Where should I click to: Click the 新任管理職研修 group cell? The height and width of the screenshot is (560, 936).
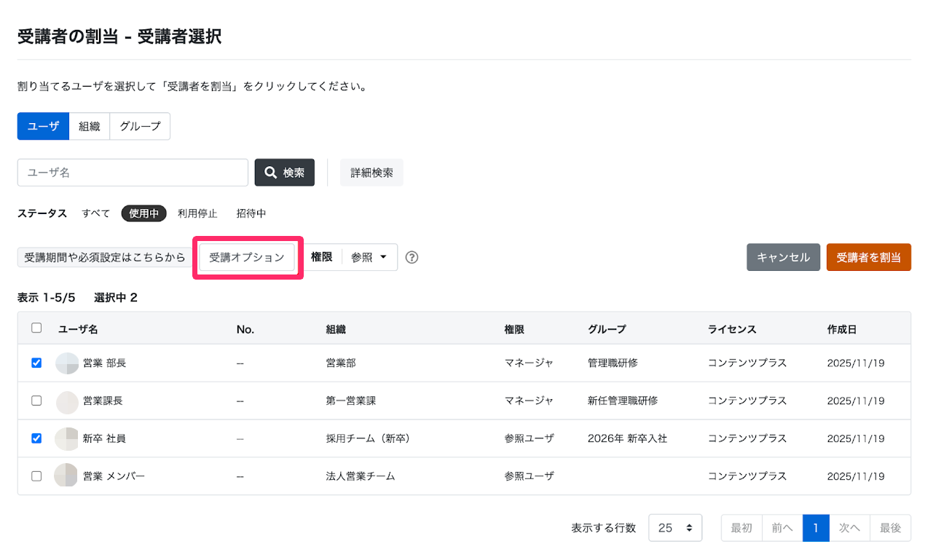623,401
